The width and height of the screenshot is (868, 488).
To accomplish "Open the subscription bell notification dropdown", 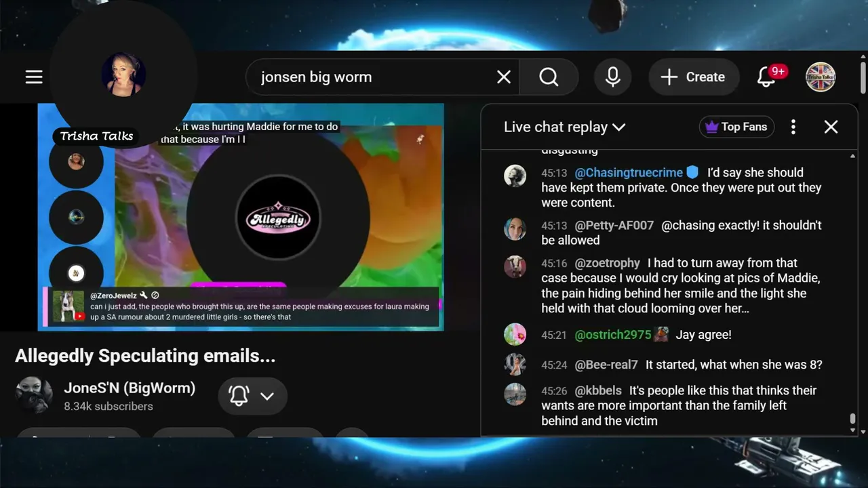I will point(252,396).
